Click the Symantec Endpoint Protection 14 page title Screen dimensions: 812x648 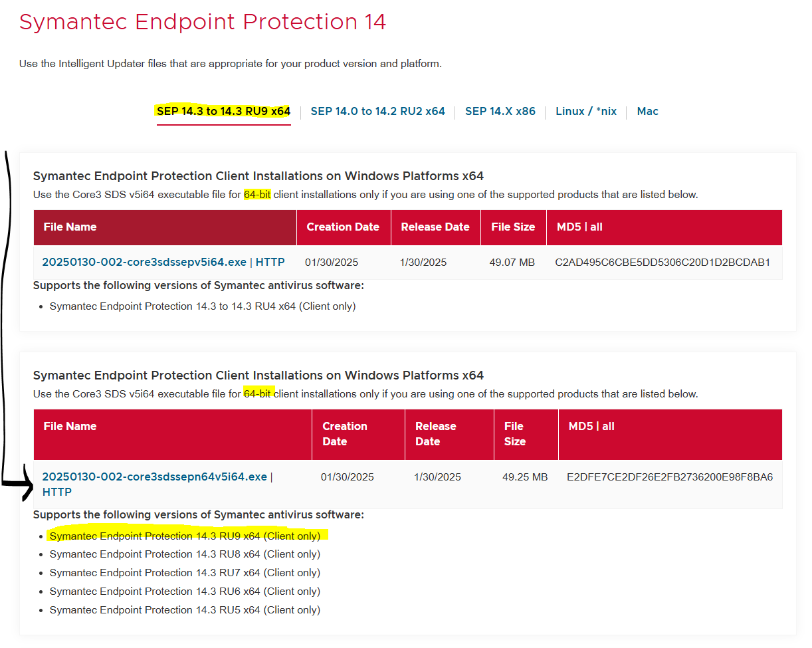203,22
